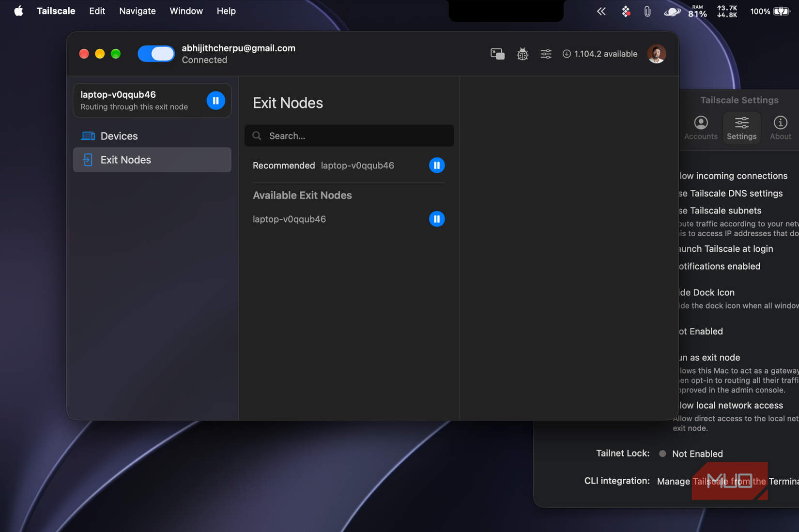
Task: Click the Search exit nodes field
Action: click(349, 136)
